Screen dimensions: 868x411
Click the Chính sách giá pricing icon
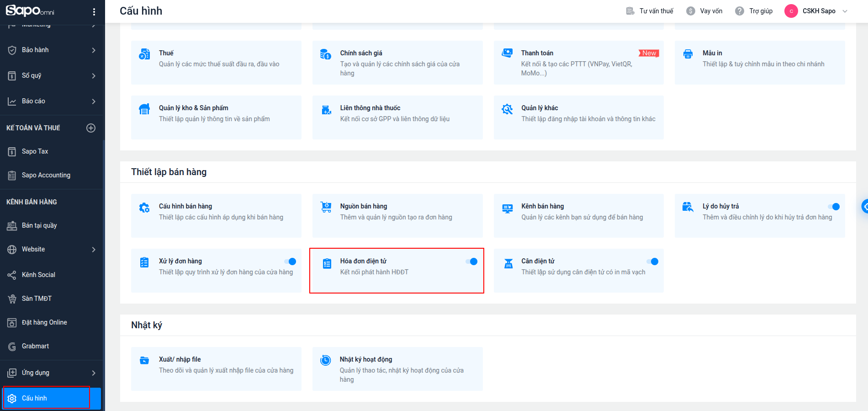326,54
